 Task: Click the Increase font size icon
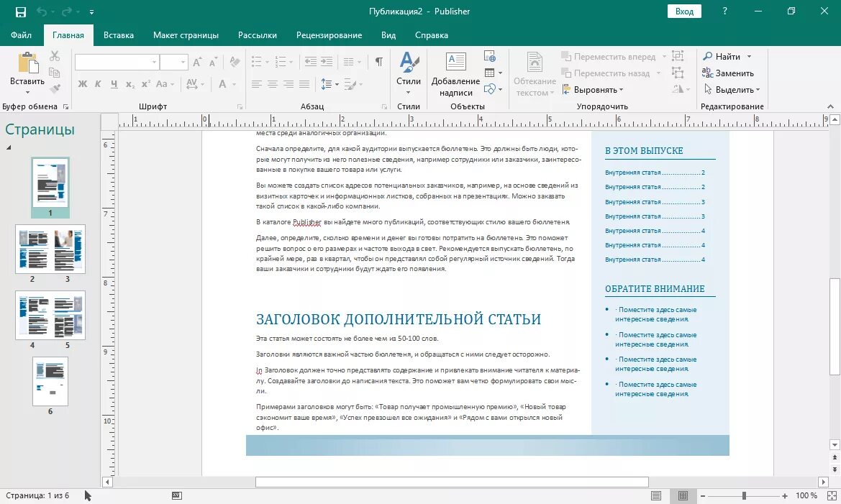tap(197, 63)
